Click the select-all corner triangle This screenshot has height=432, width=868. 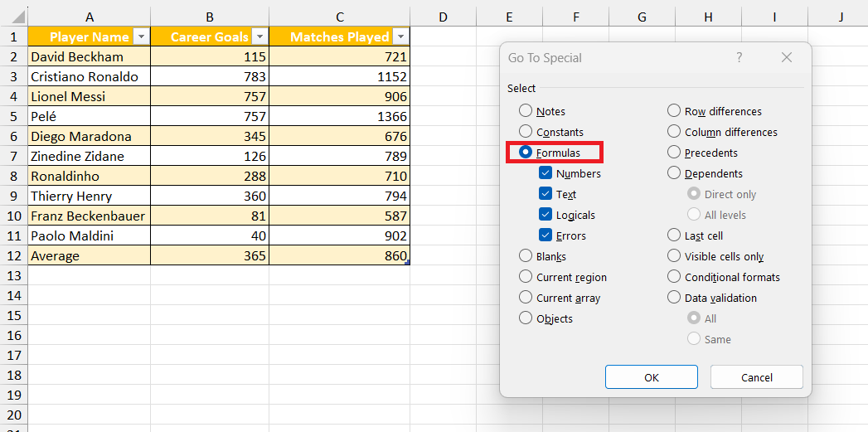coord(17,17)
